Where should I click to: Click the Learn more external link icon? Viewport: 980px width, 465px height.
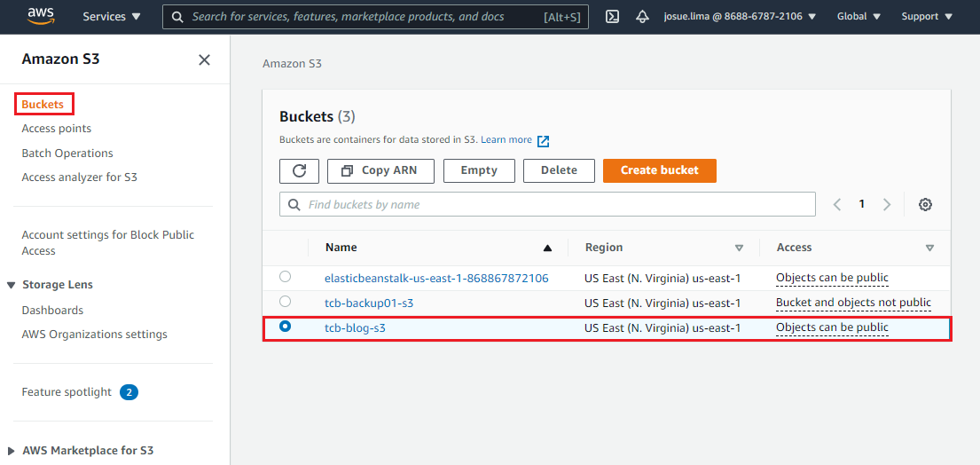(544, 140)
